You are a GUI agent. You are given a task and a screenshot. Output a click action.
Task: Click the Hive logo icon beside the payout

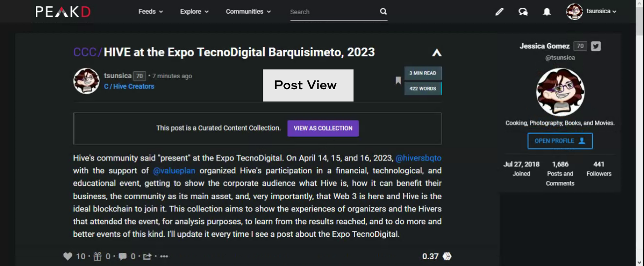[447, 256]
